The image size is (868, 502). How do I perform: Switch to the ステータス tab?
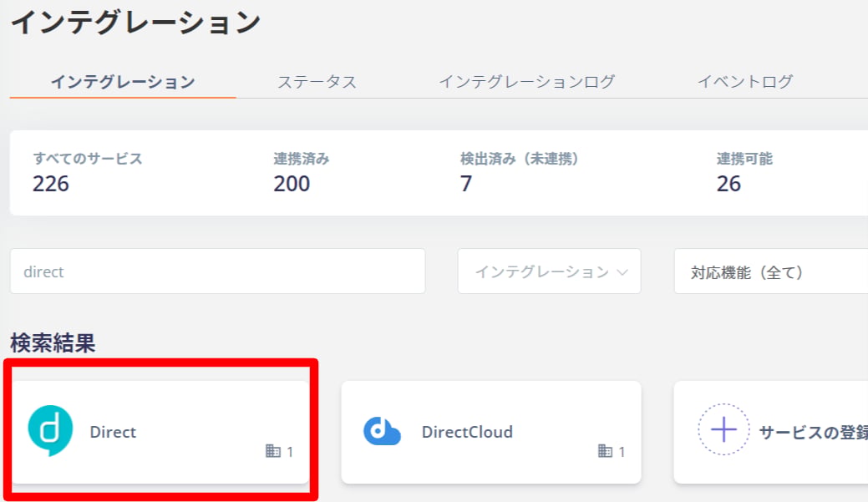point(317,82)
